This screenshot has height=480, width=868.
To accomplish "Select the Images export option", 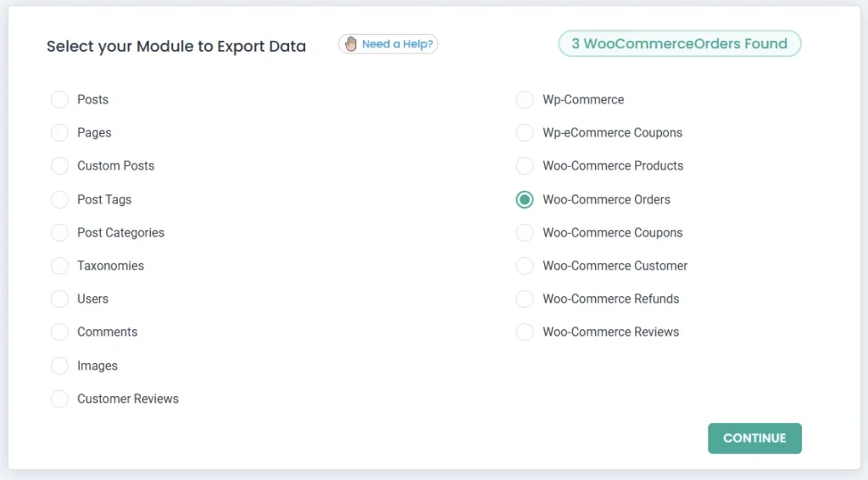I will click(59, 366).
